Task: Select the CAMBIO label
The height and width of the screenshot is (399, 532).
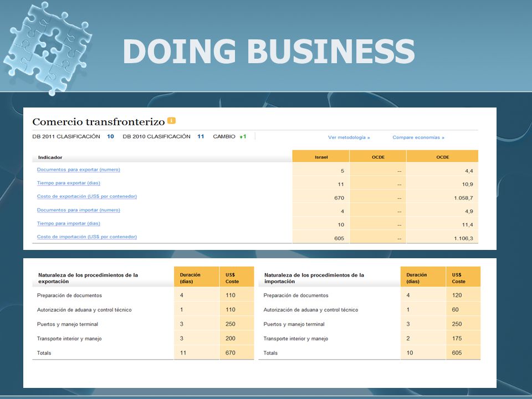Action: pos(224,136)
